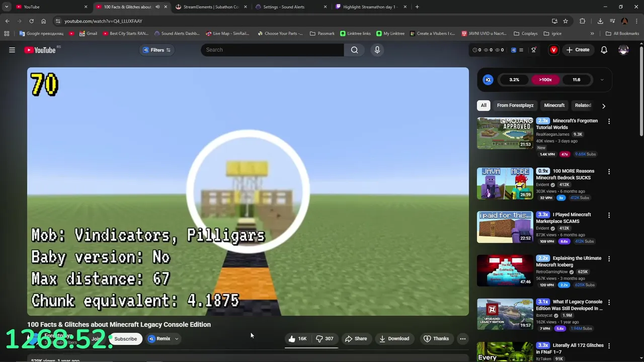Open options menu for 172 Glitches FNaF video
The image size is (644, 362).
[x=609, y=346]
